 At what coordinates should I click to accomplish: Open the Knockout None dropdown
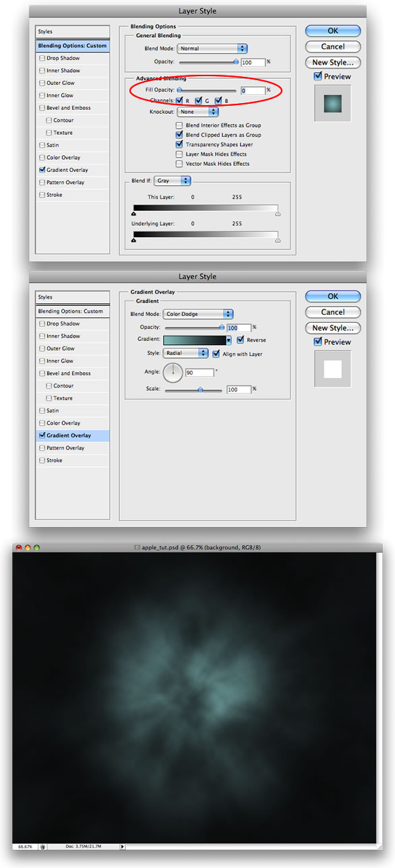198,112
